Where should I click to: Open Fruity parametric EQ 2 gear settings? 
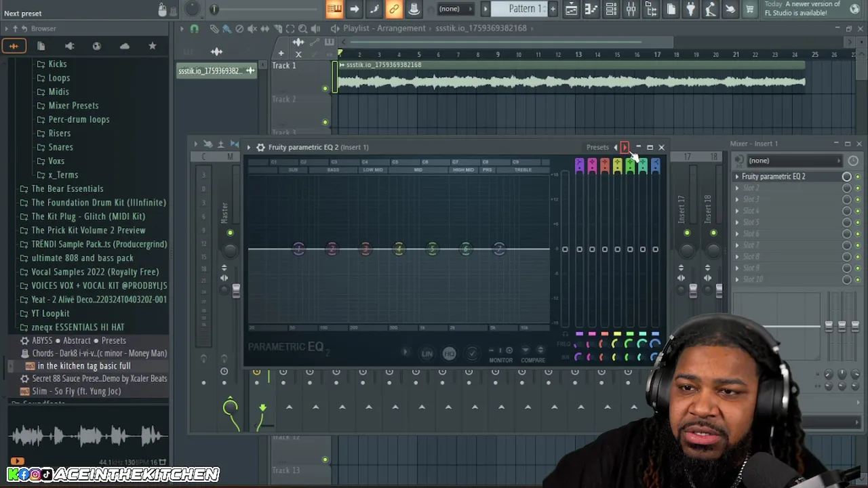point(260,147)
